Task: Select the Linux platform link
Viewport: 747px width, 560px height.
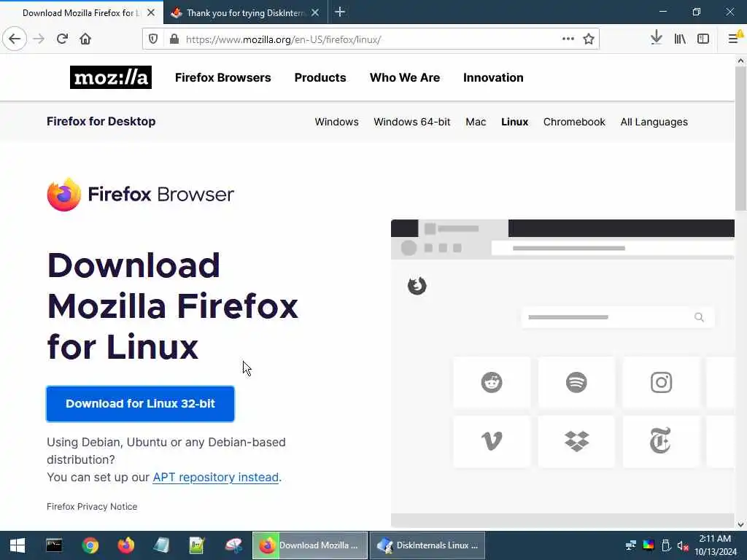Action: tap(514, 122)
